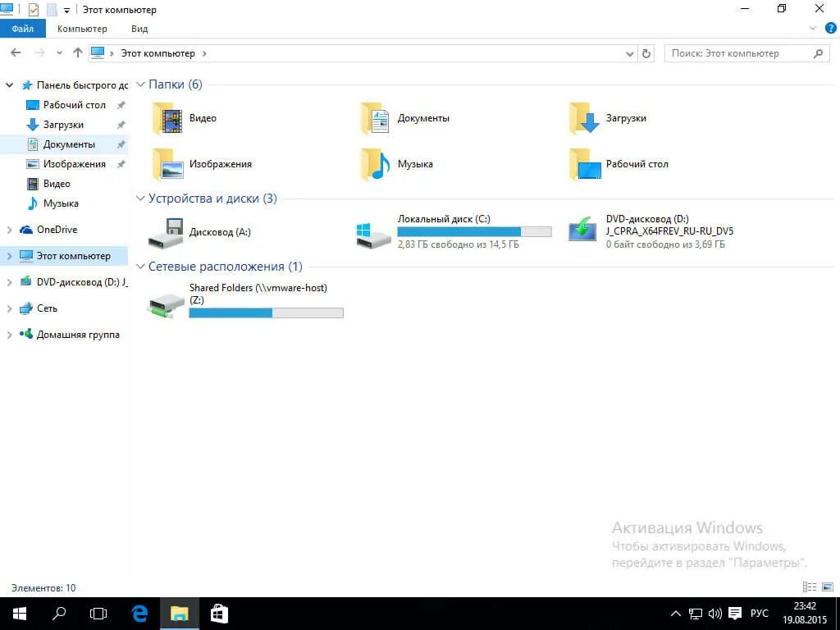Image resolution: width=840 pixels, height=630 pixels.
Task: Select Домашняя группа in the navigation pane
Action: [x=78, y=335]
